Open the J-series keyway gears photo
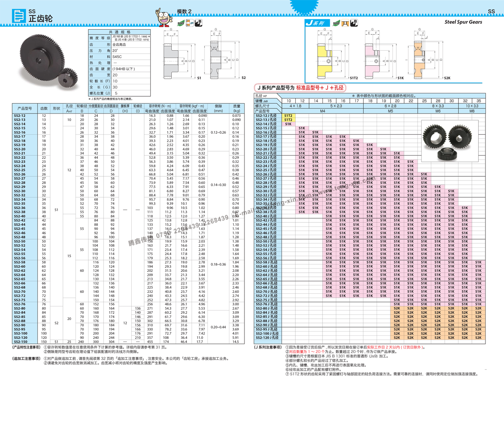 (x=449, y=141)
